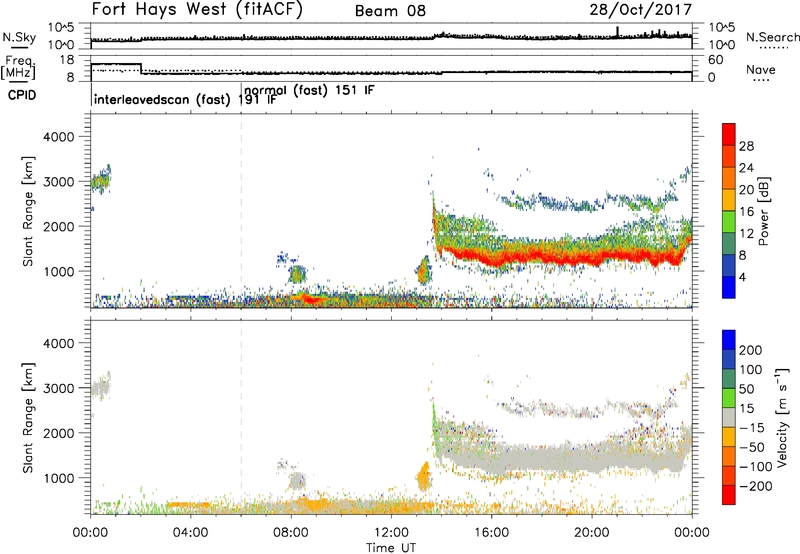Click the 'Velocity [m s-1]' colorbar label

pos(781,417)
